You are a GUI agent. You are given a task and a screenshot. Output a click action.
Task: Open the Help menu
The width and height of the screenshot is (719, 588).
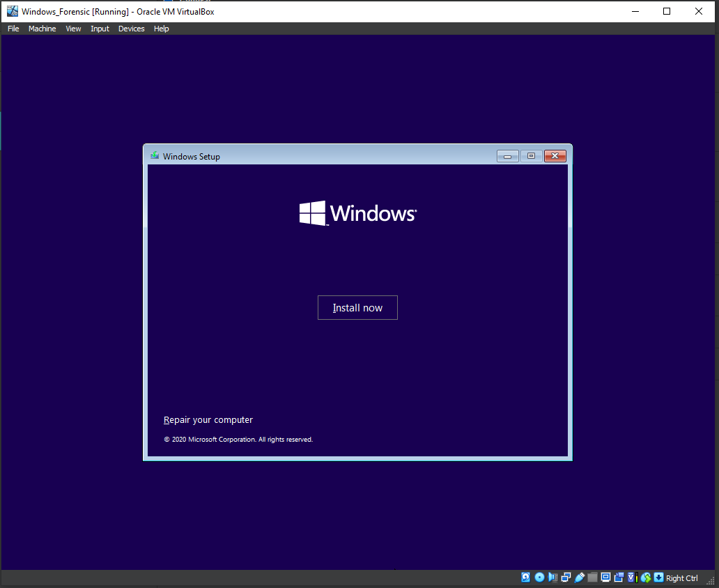click(162, 29)
